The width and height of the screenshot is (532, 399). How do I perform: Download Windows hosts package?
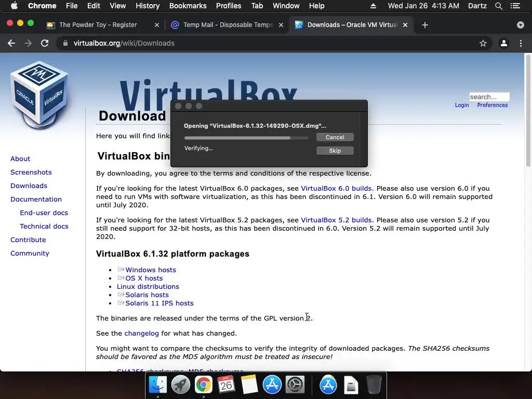[x=151, y=270]
